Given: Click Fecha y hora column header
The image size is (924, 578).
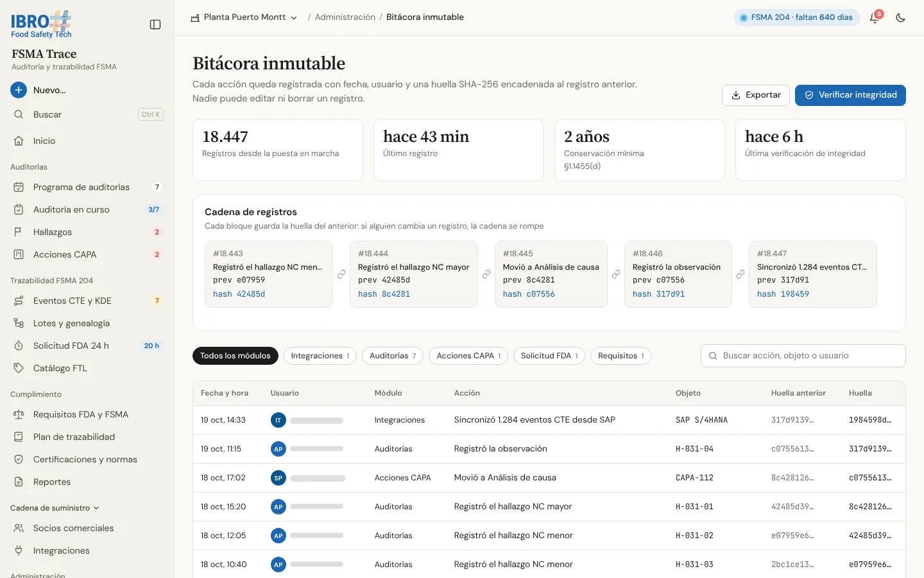Looking at the screenshot, I should [225, 393].
